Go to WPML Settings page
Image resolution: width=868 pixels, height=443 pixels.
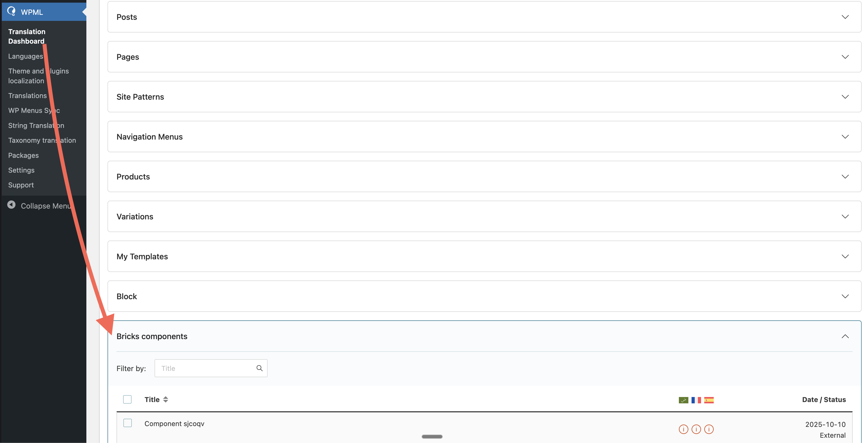21,170
